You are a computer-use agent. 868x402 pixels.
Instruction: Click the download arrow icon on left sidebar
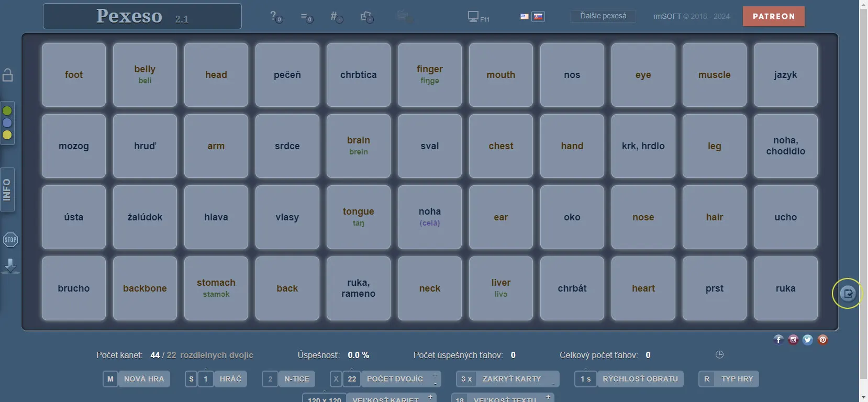[10, 266]
